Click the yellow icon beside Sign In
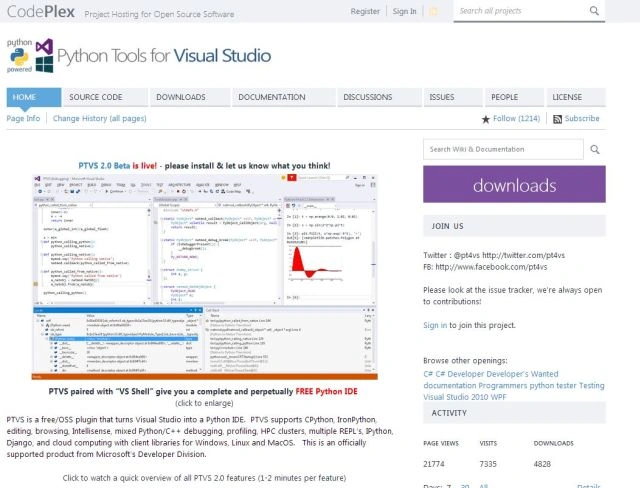This screenshot has width=640, height=488. click(433, 11)
